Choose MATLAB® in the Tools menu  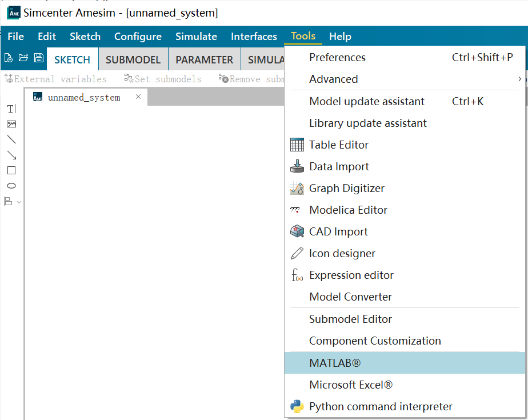pyautogui.click(x=335, y=363)
